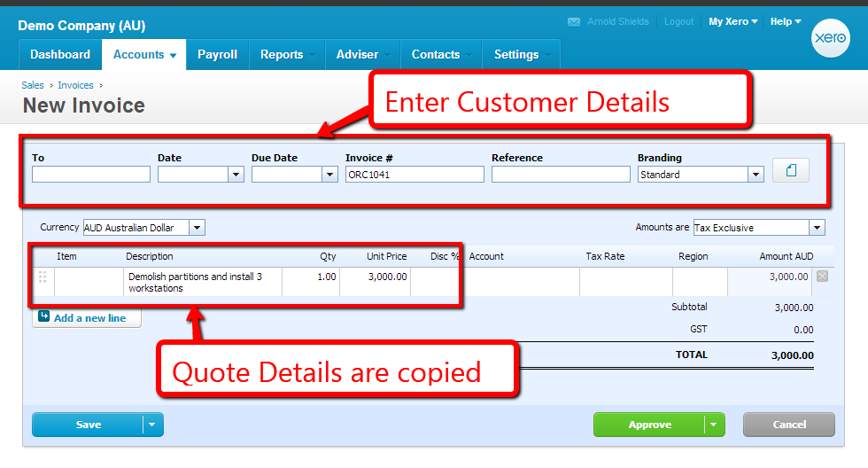The width and height of the screenshot is (868, 468).
Task: Follow the Sales breadcrumb link
Action: [x=33, y=85]
